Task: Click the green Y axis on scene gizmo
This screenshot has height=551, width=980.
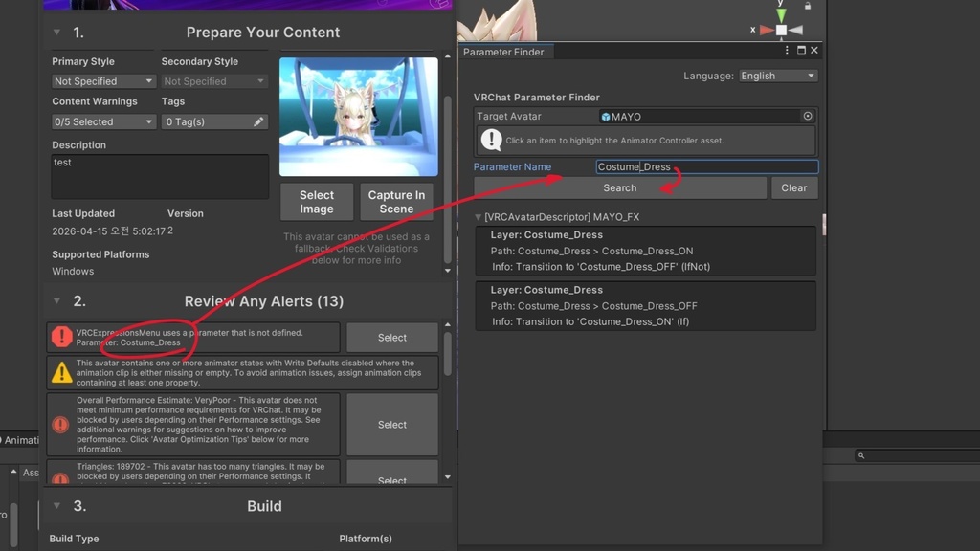Action: coord(780,13)
